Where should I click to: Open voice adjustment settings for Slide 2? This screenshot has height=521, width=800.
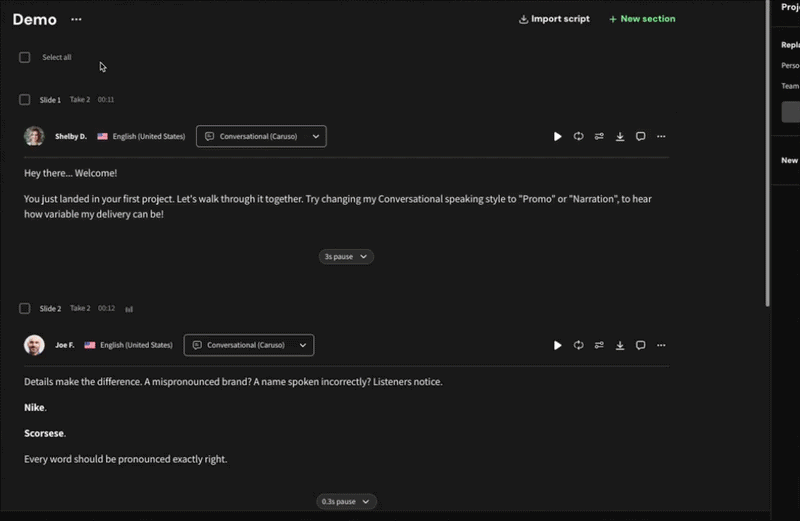point(599,345)
